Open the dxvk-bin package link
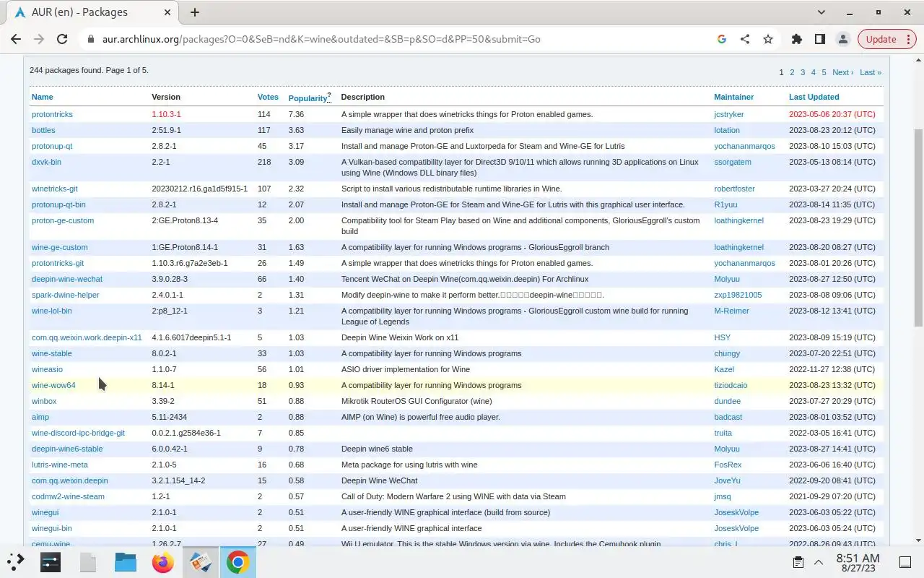 pos(46,162)
